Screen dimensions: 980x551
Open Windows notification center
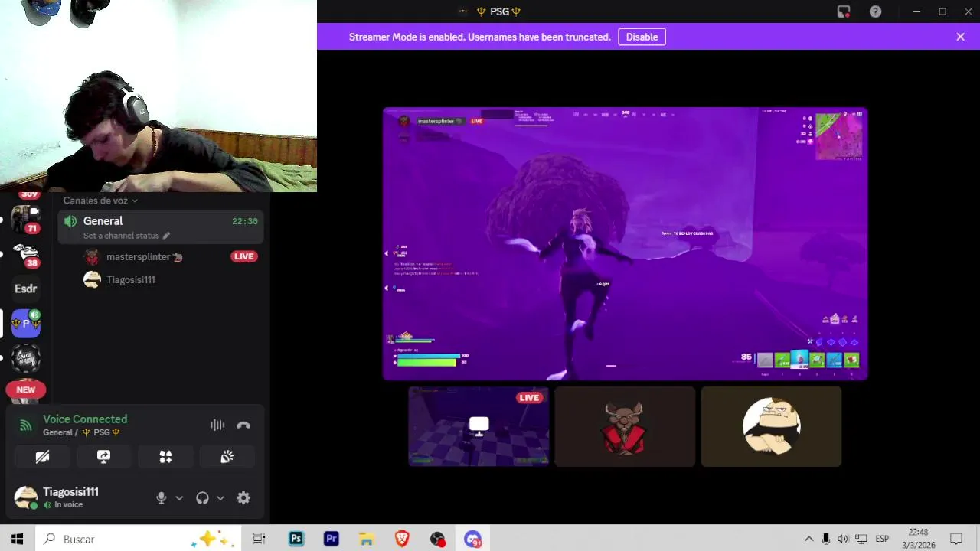click(x=955, y=539)
